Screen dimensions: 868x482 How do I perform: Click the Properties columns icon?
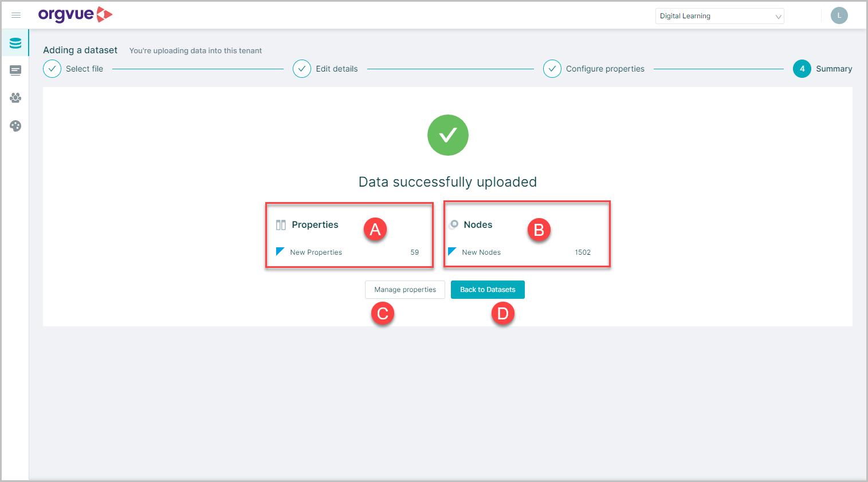pyautogui.click(x=281, y=225)
